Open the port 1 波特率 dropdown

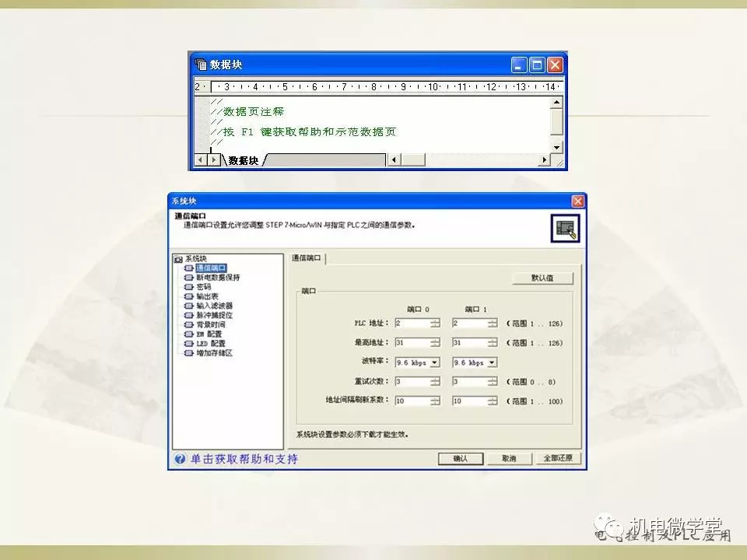pyautogui.click(x=492, y=362)
